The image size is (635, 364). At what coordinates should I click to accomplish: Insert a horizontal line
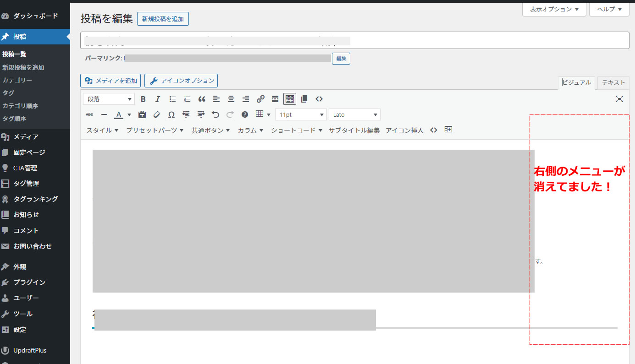pyautogui.click(x=104, y=114)
